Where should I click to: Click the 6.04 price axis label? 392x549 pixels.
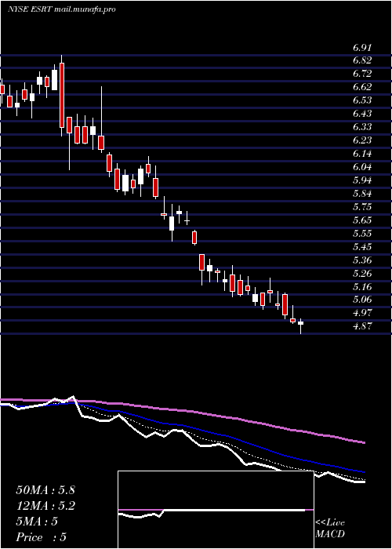[362, 167]
